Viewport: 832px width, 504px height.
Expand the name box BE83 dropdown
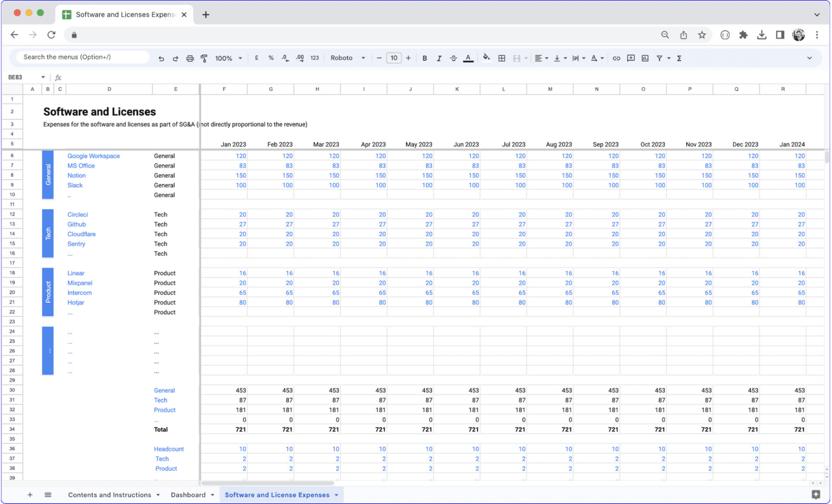click(x=43, y=77)
